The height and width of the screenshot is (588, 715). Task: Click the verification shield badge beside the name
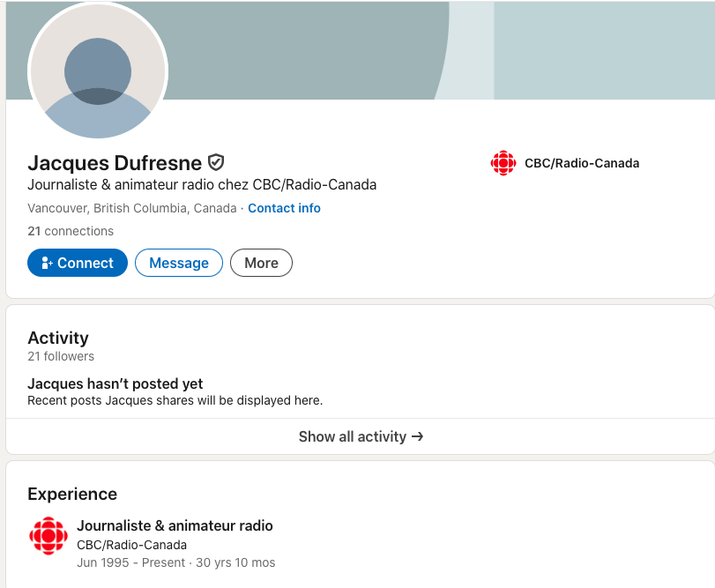[216, 162]
